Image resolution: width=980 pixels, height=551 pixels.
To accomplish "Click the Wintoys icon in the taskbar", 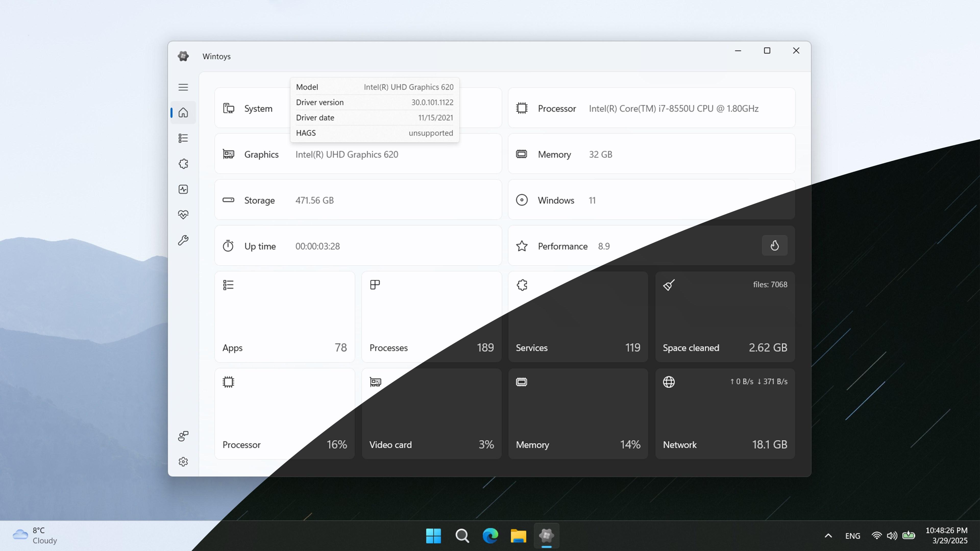I will click(x=547, y=536).
